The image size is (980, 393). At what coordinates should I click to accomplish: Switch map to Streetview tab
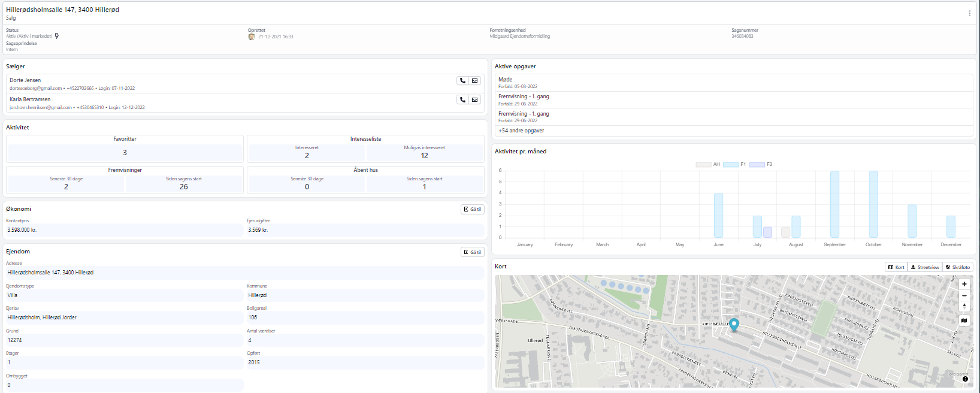point(925,267)
